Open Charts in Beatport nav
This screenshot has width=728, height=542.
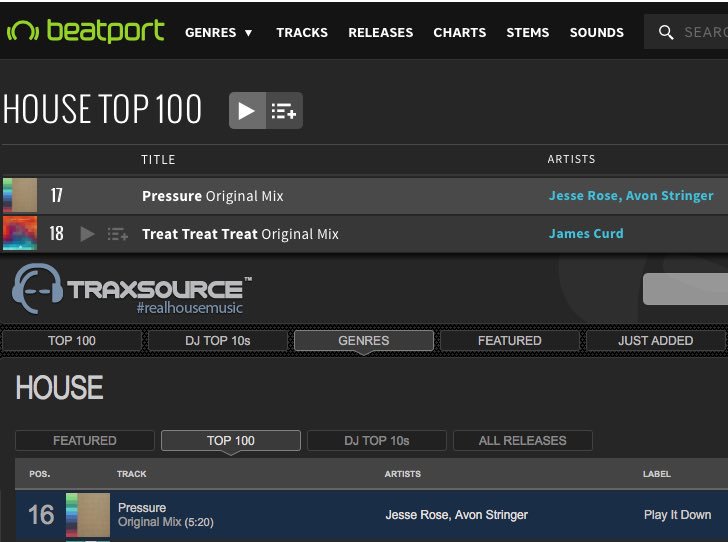pos(460,33)
